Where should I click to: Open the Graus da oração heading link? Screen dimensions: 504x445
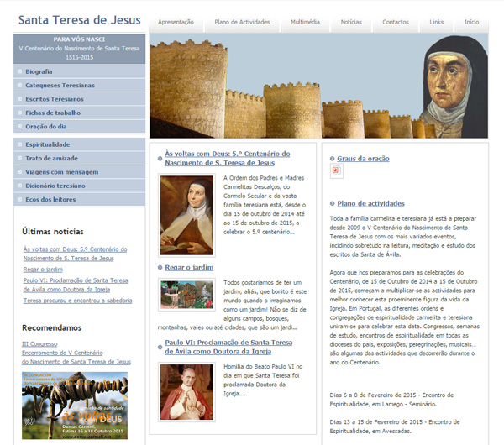pos(363,159)
